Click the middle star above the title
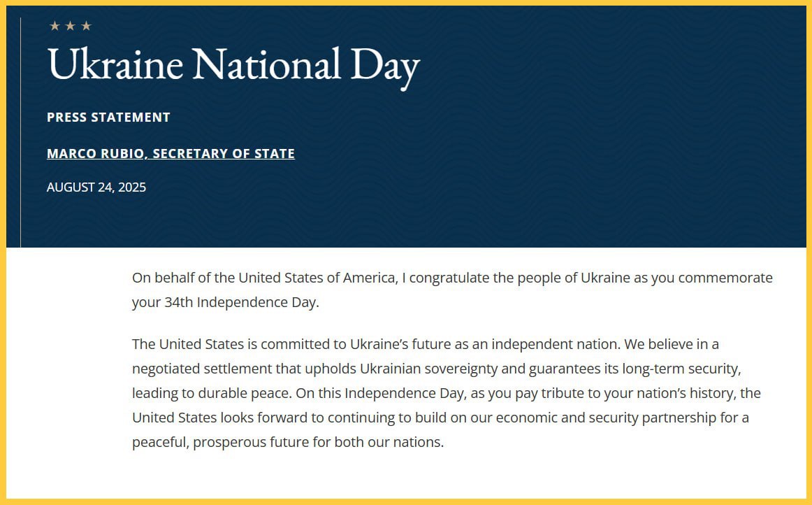The height and width of the screenshot is (505, 812). coord(70,27)
